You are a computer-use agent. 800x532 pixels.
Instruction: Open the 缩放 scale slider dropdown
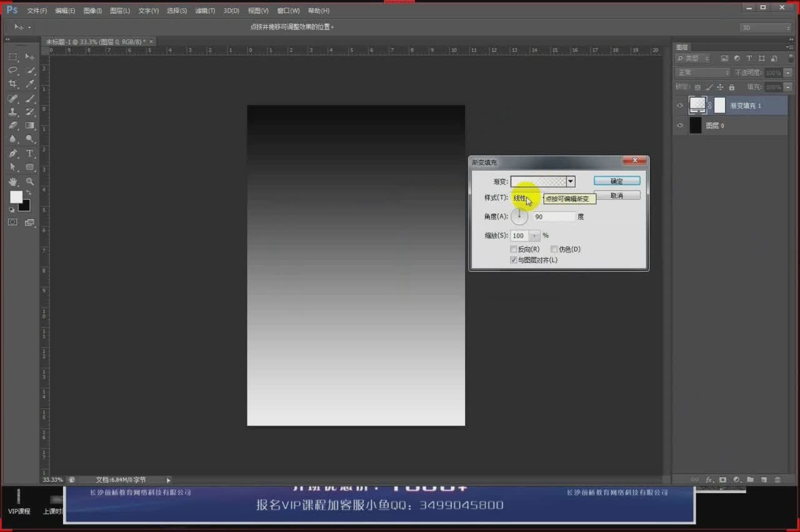pyautogui.click(x=534, y=236)
